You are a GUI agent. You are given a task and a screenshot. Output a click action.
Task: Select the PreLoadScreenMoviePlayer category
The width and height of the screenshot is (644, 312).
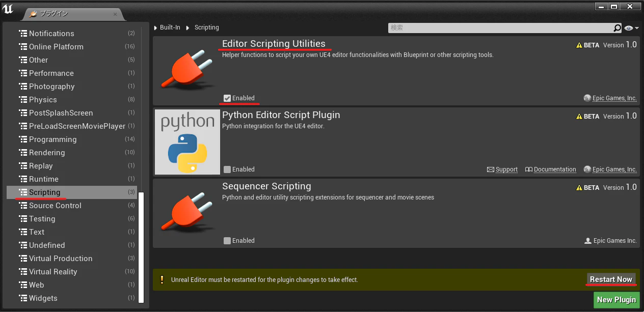72,126
